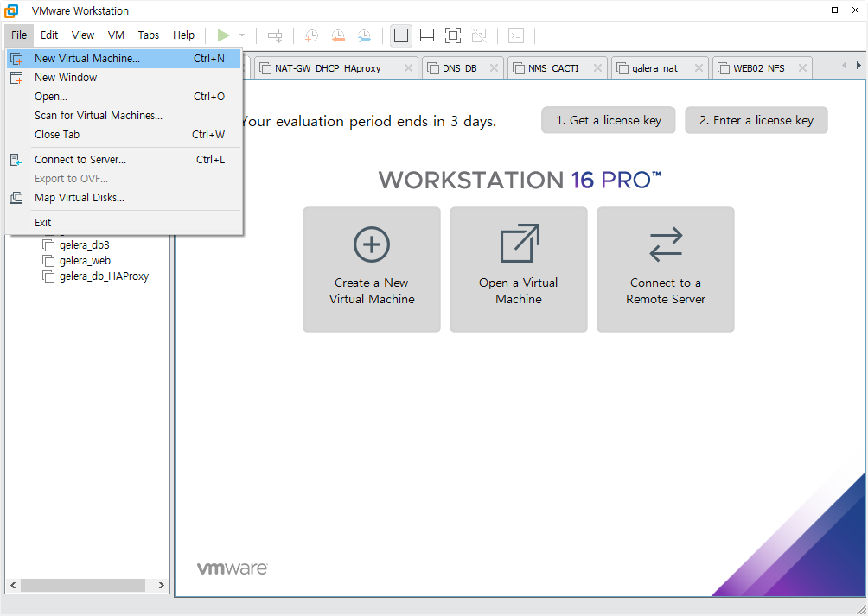Click the Map Virtual Disks menu icon
This screenshot has height=616, width=868.
(x=16, y=197)
